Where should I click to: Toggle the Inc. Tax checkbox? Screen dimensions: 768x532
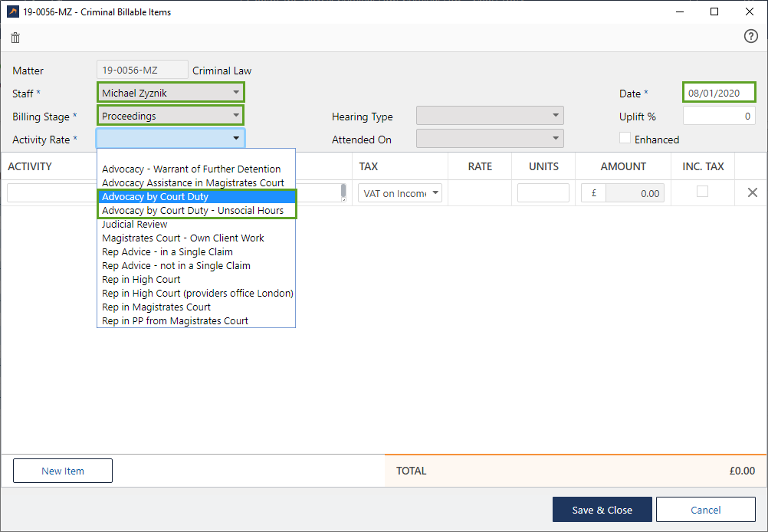pos(702,192)
